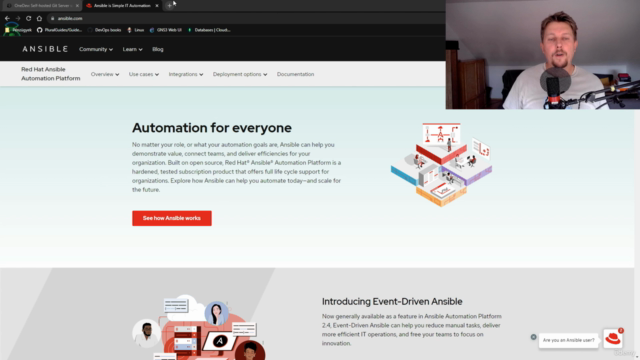Click the ANSIBLE logo in header
The width and height of the screenshot is (640, 360).
click(45, 49)
